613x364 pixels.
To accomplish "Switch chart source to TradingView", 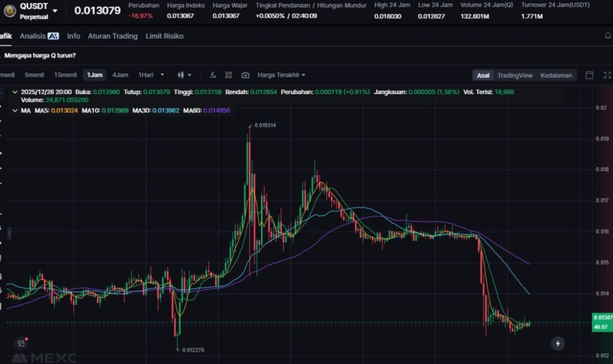I will 514,75.
